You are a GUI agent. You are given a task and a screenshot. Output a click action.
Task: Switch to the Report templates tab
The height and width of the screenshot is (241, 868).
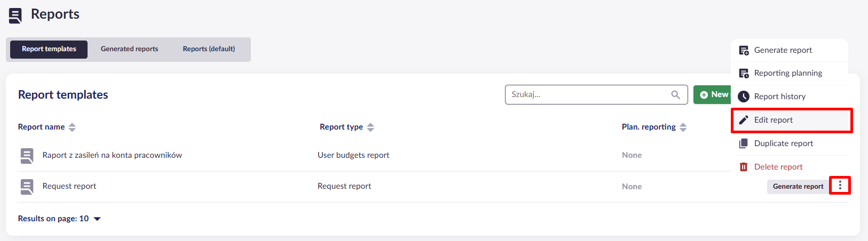(49, 49)
